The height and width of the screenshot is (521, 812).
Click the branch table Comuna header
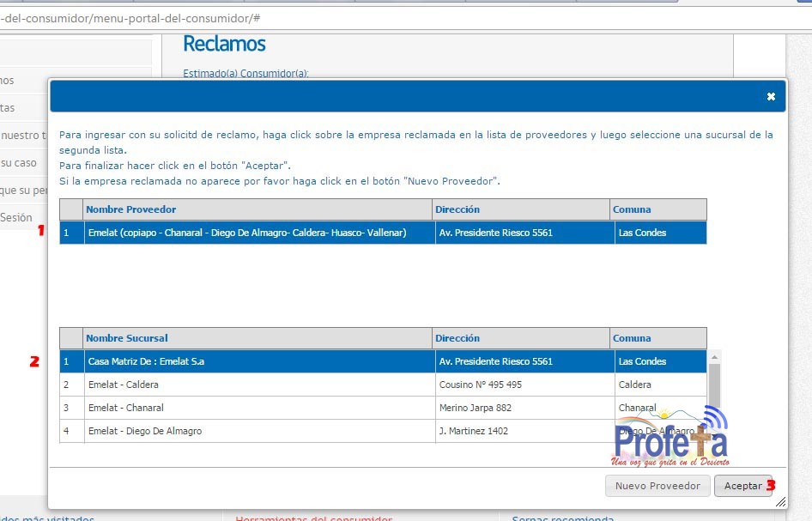(658, 338)
